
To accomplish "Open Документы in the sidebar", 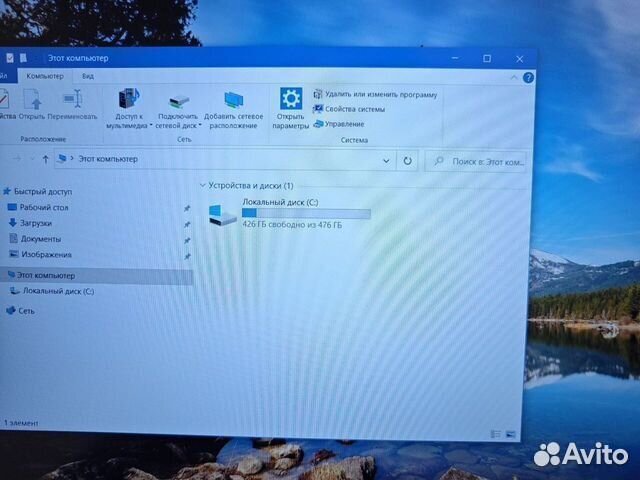I will pyautogui.click(x=36, y=239).
